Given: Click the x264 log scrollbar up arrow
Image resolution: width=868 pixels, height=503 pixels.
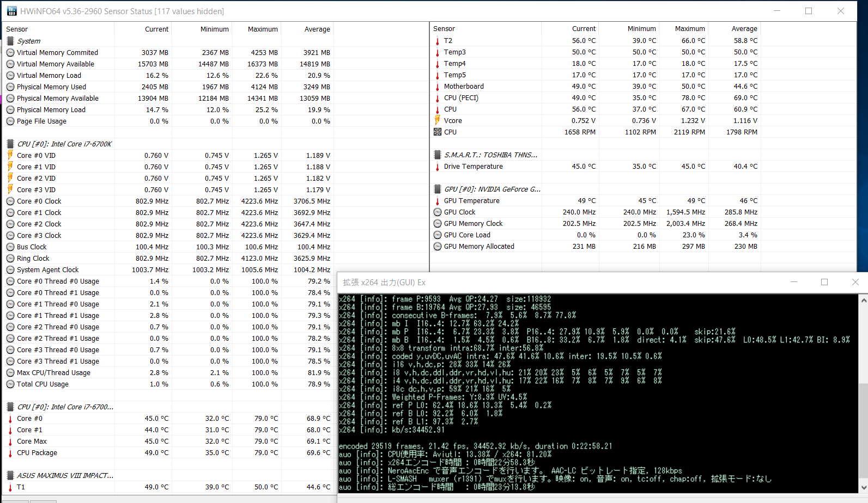Looking at the screenshot, I should tap(864, 300).
